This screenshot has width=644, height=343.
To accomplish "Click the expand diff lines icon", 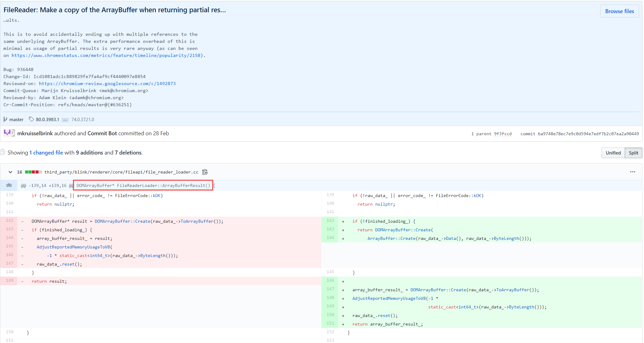I will [9, 185].
